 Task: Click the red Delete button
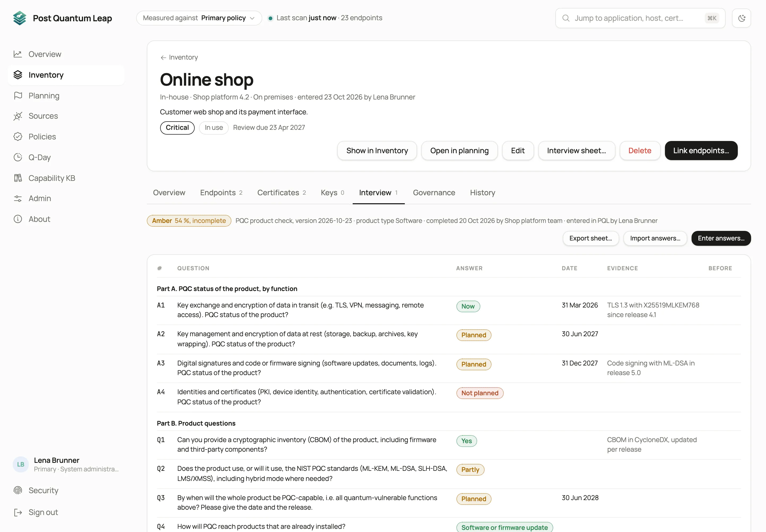coord(640,151)
